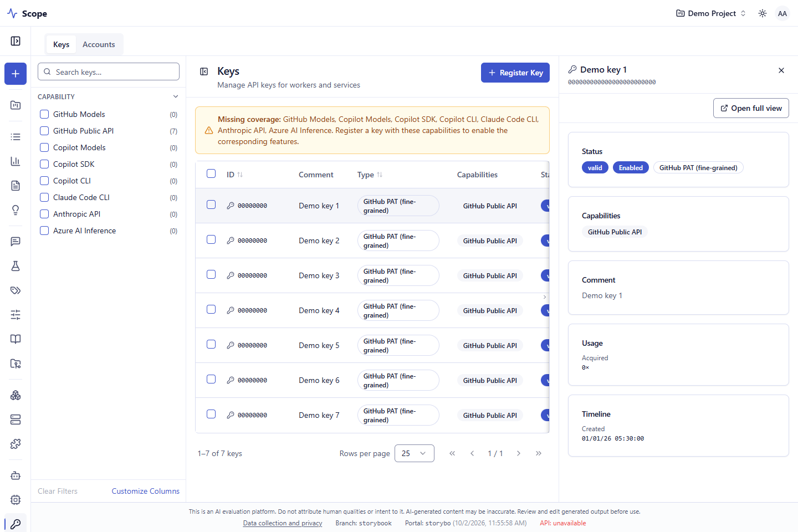
Task: Open Data collection and privacy link
Action: (x=283, y=523)
